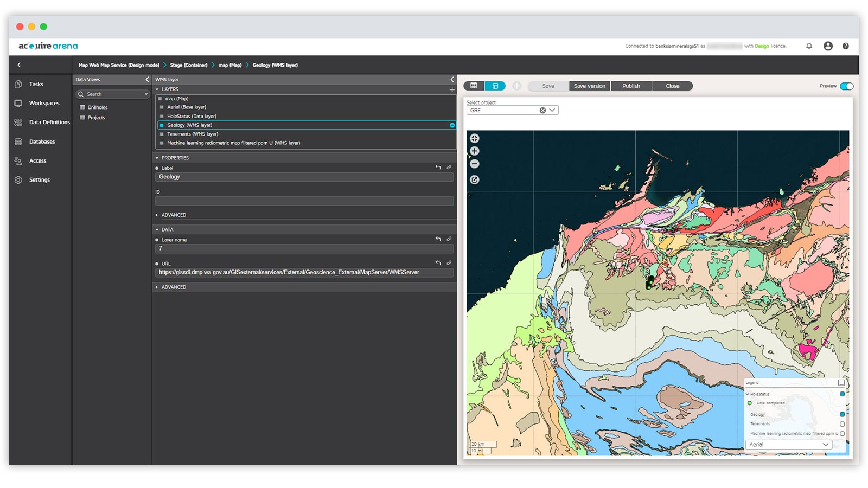Collapse the HoleStatus legend entry

(747, 394)
